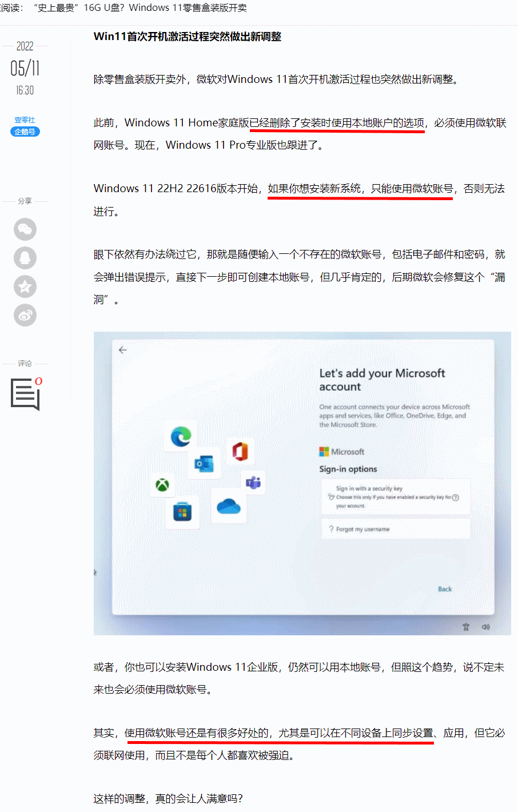Click the 'Sign-in options' heading
Viewport: 518px width, 812px height.
348,469
